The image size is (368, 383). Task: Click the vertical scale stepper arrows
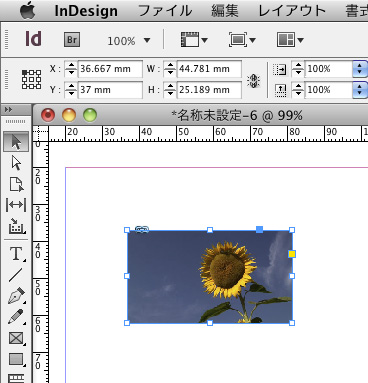pyautogui.click(x=298, y=90)
